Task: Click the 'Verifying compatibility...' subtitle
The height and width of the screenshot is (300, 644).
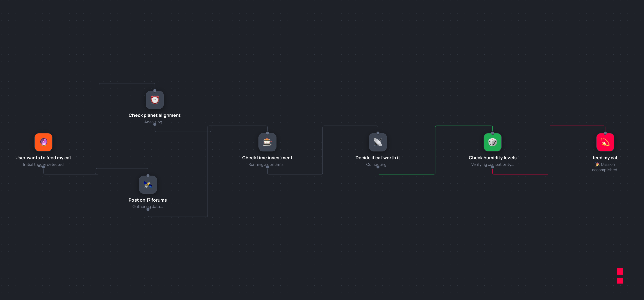Action: (493, 164)
